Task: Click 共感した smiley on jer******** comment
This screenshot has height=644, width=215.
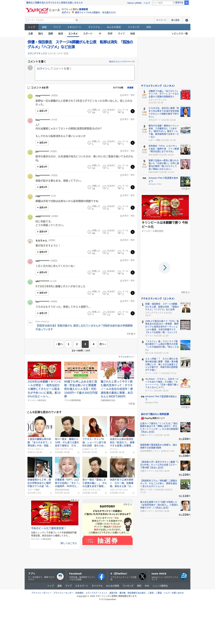Action: click(89, 167)
